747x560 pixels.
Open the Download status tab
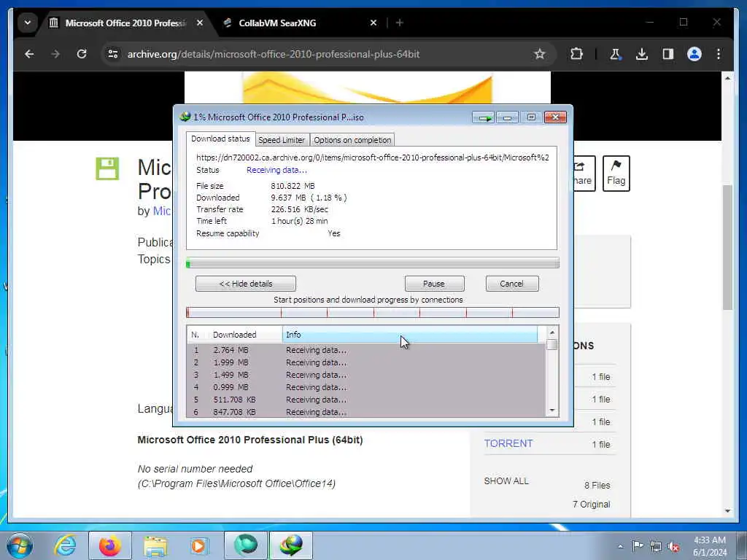point(220,139)
